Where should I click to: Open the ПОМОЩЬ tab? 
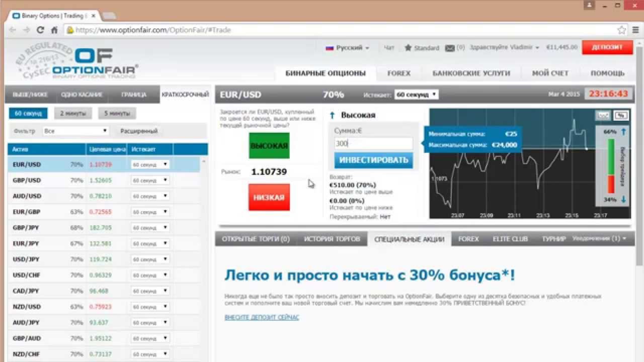(x=607, y=73)
